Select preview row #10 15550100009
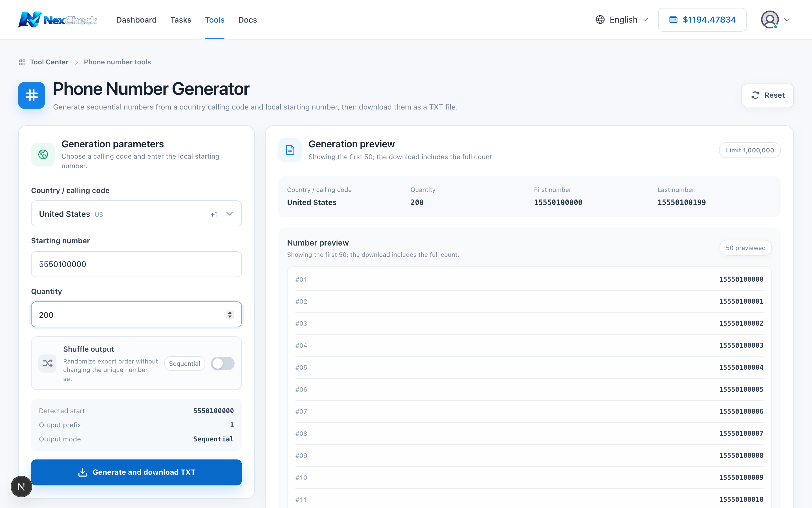The image size is (812, 508). click(x=529, y=478)
